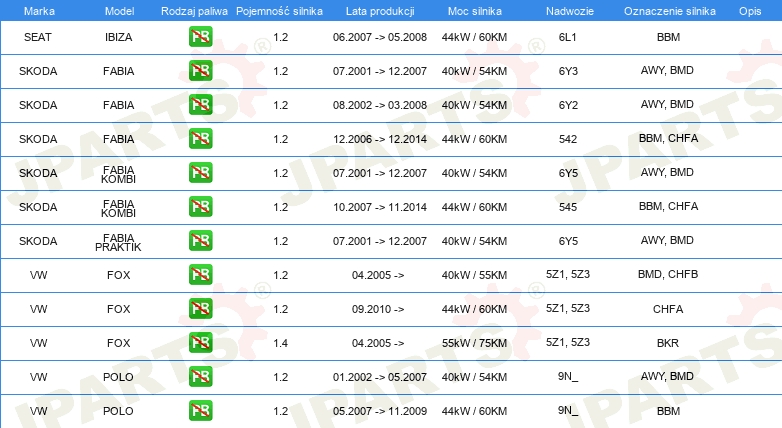Screen dimensions: 782x428
Task: Select the power value 40kW / 55KM
Action: click(474, 275)
